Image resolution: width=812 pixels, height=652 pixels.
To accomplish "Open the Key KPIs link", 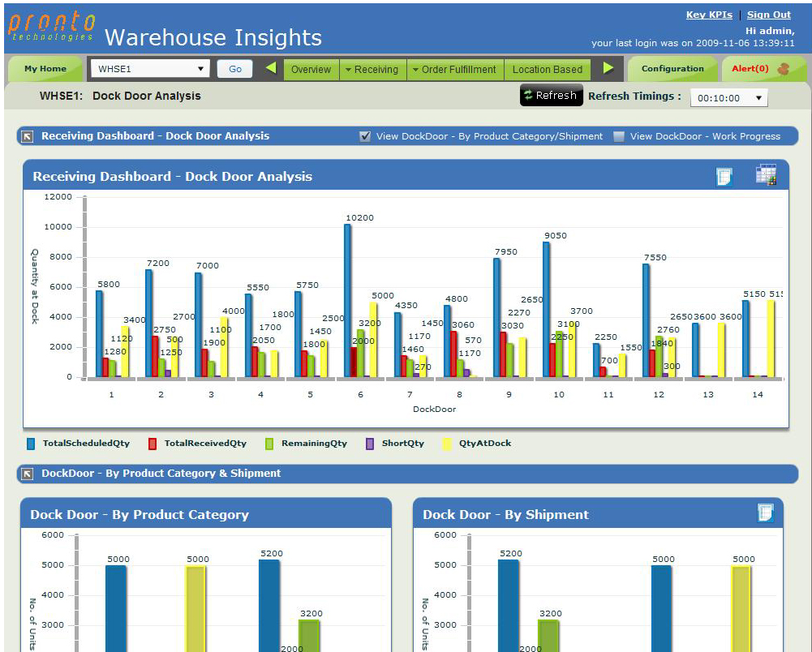I will (x=709, y=15).
